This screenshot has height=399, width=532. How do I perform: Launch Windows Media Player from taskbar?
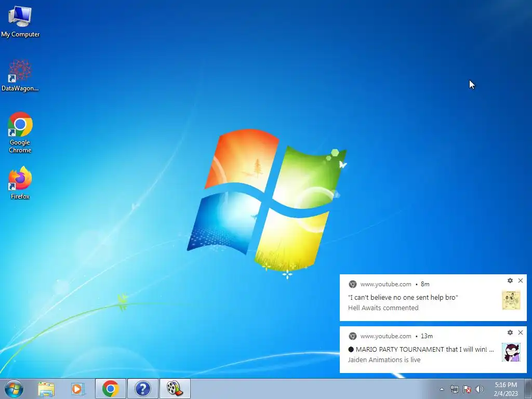[x=78, y=389]
